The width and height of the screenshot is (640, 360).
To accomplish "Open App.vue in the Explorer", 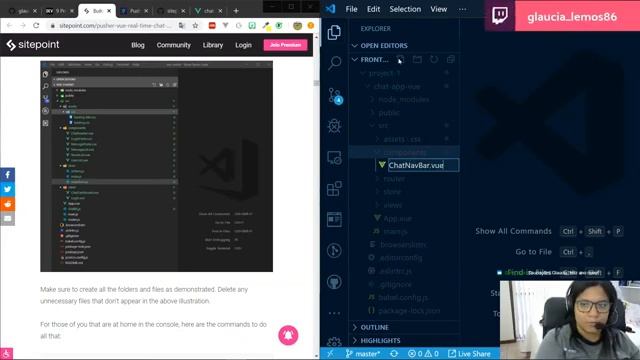I will 398,218.
